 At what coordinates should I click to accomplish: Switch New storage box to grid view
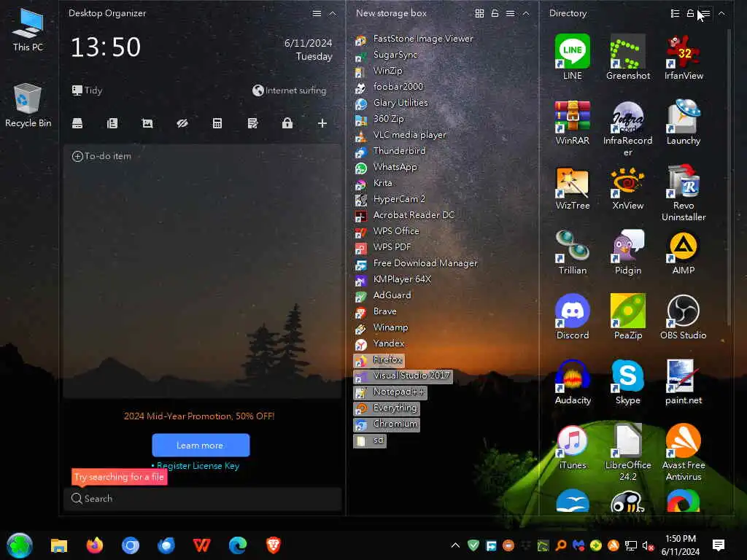480,13
